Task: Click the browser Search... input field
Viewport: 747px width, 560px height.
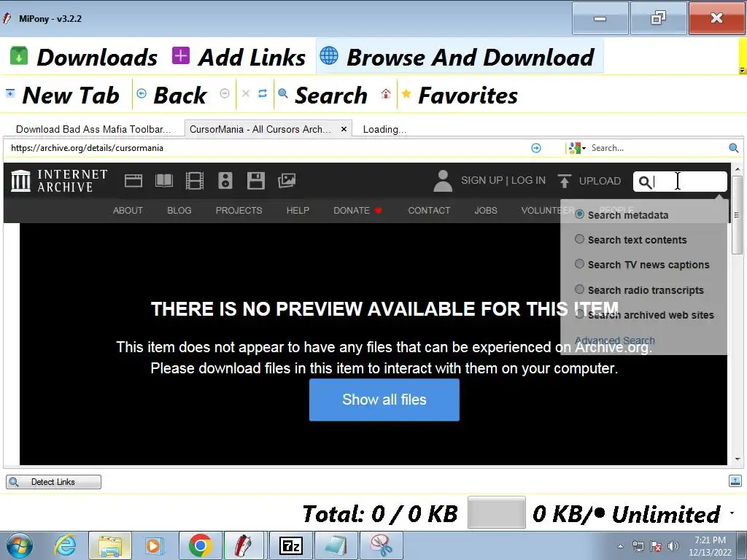Action: (x=657, y=148)
